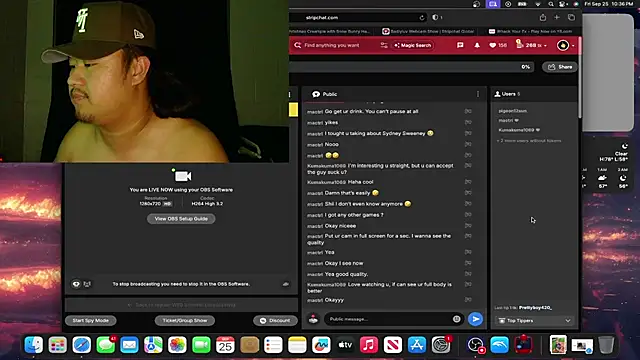Viewport: 640px width, 360px height.
Task: Toggle the eye icon under the broadcast panel
Action: click(76, 284)
